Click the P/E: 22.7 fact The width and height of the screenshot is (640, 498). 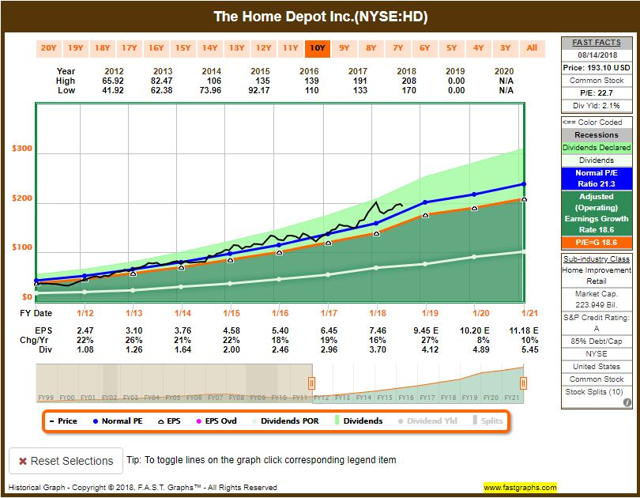pos(596,93)
